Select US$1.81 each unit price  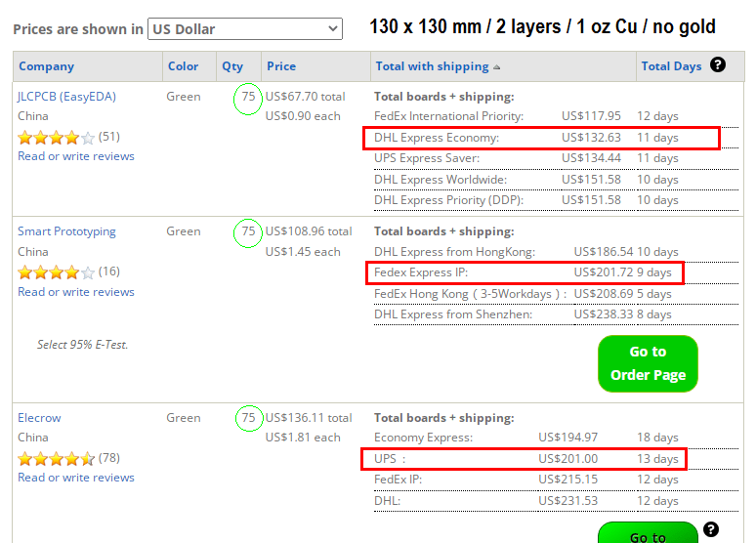point(303,438)
